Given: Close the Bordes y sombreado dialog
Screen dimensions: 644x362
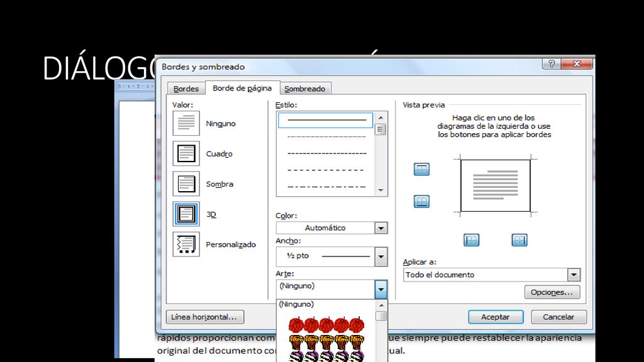Looking at the screenshot, I should pos(577,63).
